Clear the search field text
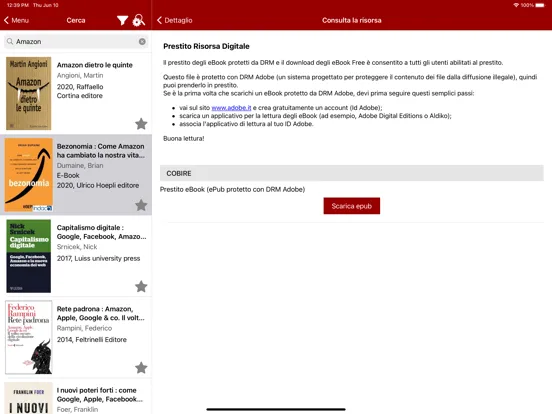The width and height of the screenshot is (552, 414). click(x=142, y=42)
